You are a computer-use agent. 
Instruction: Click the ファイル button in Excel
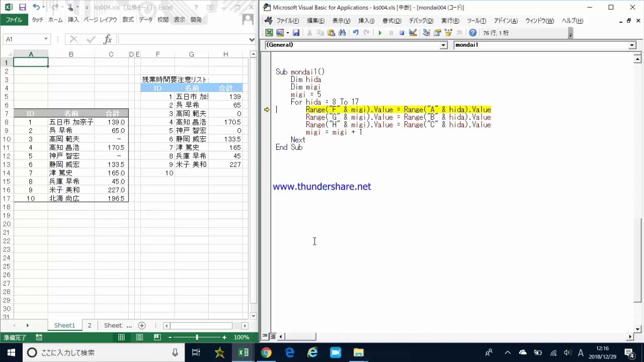coord(14,20)
